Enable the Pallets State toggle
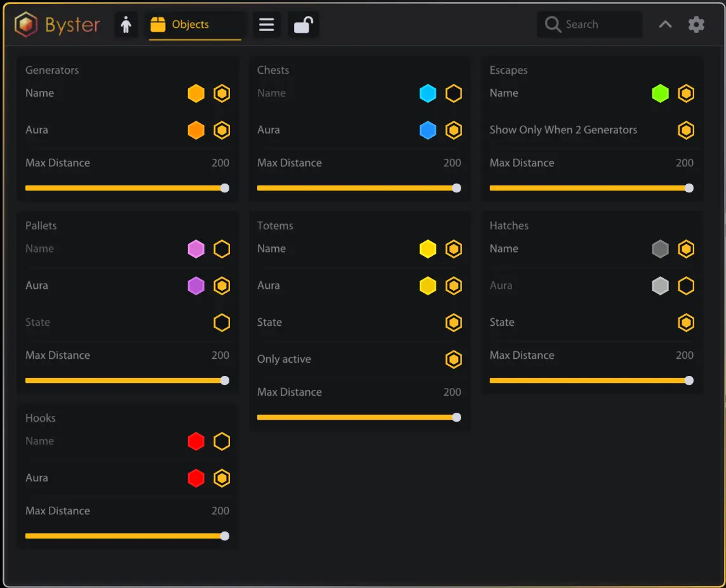This screenshot has width=726, height=588. (222, 323)
